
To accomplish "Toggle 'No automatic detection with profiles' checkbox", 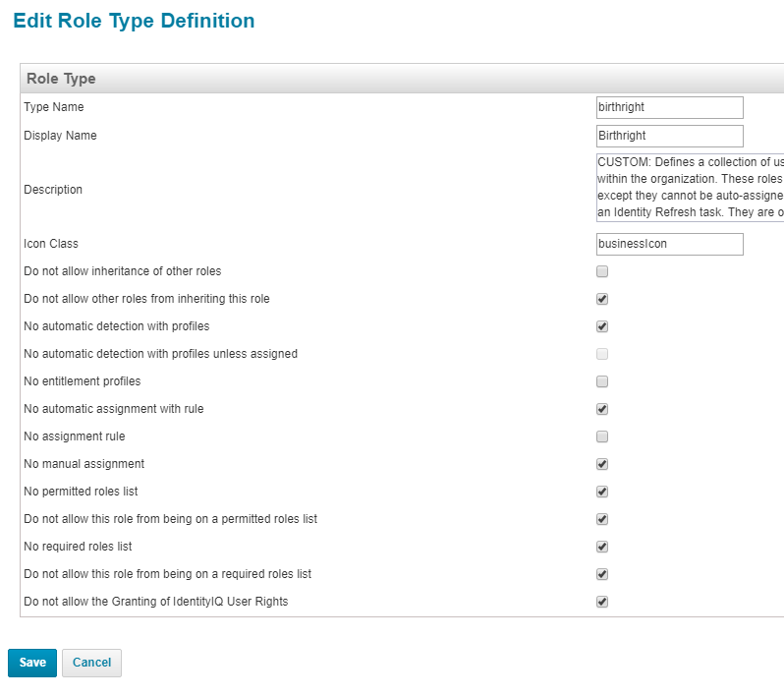I will pyautogui.click(x=602, y=326).
